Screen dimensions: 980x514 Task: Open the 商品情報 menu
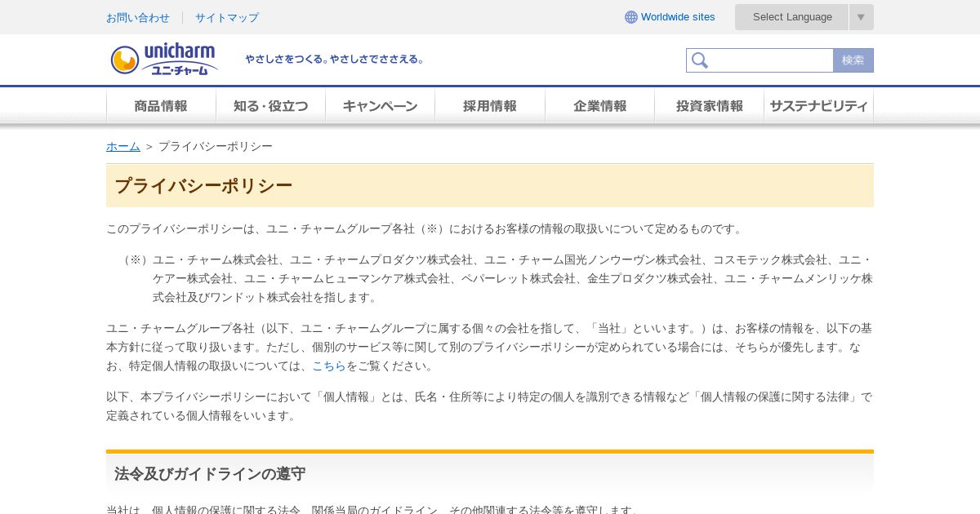[x=161, y=106]
